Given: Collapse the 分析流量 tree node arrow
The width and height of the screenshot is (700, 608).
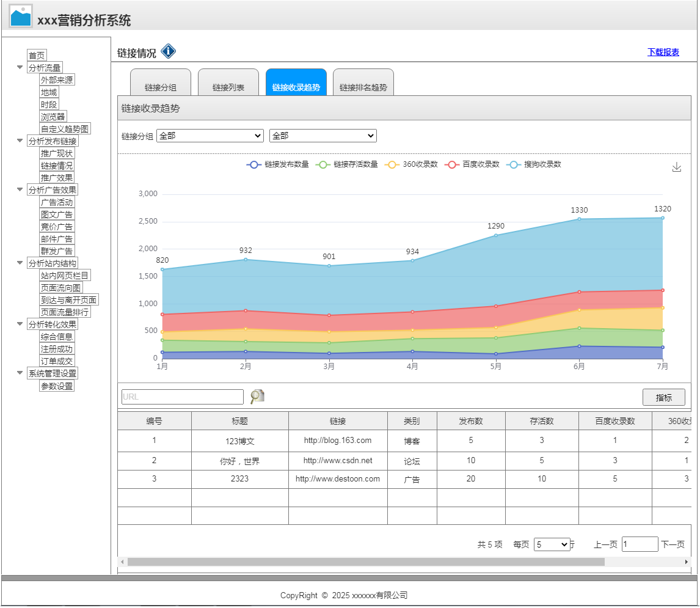Looking at the screenshot, I should coord(20,67).
